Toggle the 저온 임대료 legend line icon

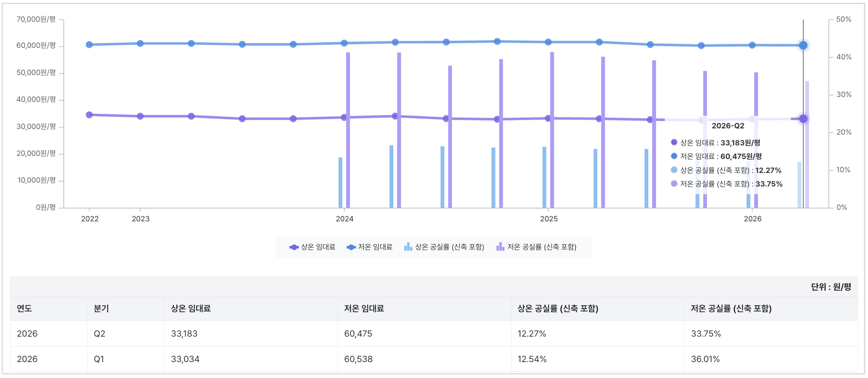pyautogui.click(x=351, y=247)
